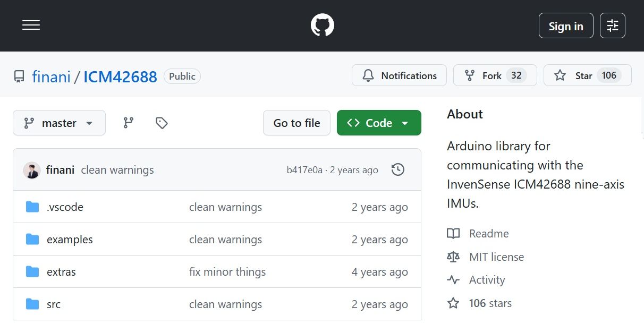Image resolution: width=644 pixels, height=332 pixels.
Task: Open commit b417e0a hash link
Action: (304, 170)
